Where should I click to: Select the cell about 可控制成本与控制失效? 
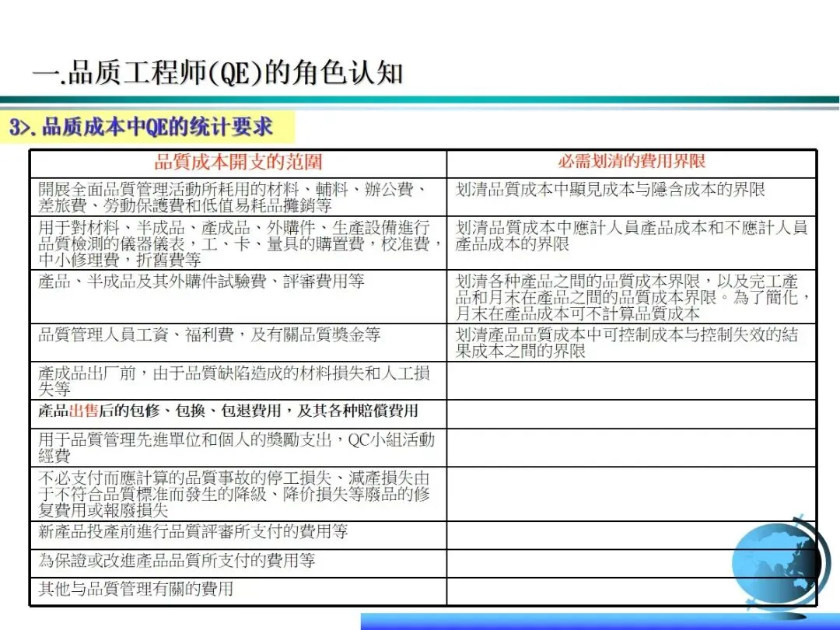(632, 342)
